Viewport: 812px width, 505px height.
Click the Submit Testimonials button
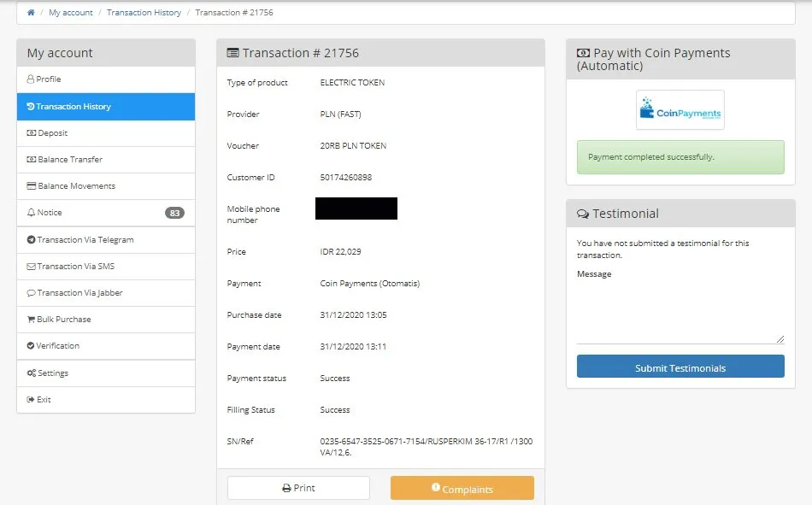tap(680, 367)
